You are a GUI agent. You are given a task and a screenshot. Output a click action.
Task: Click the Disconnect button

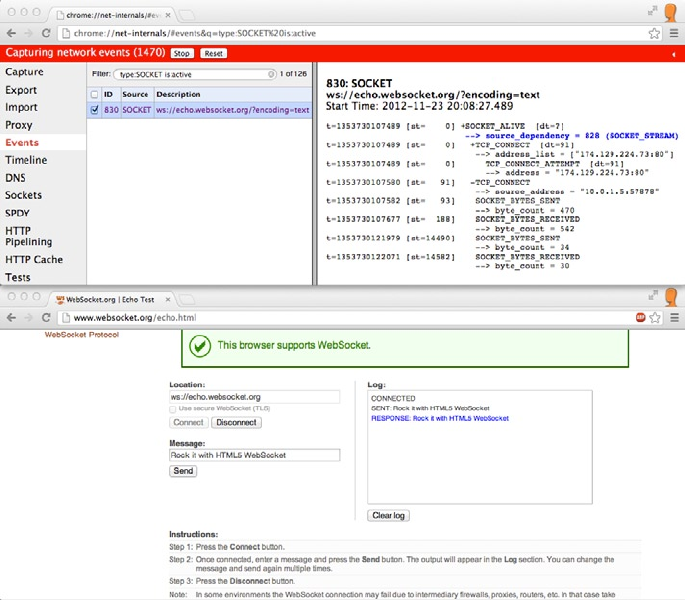click(x=236, y=423)
